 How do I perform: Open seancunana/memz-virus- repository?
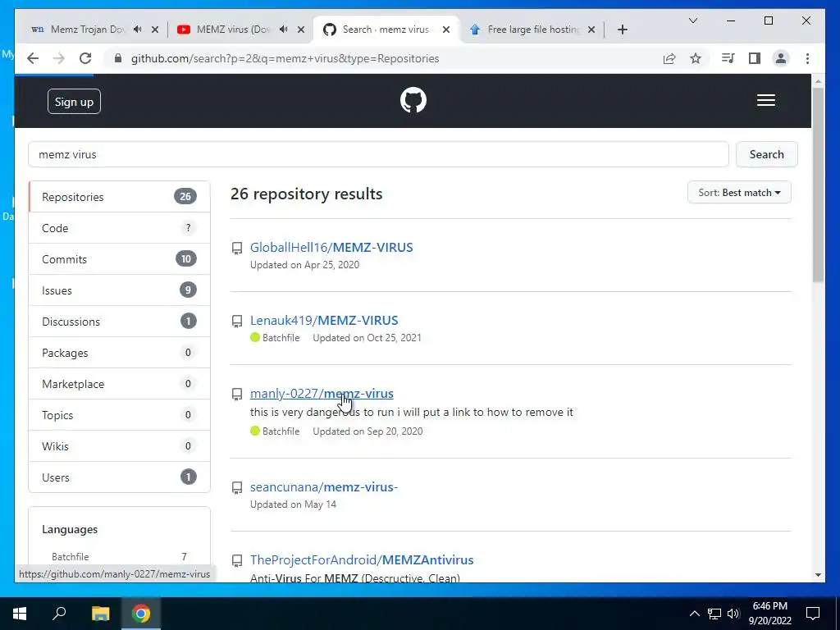coord(323,487)
